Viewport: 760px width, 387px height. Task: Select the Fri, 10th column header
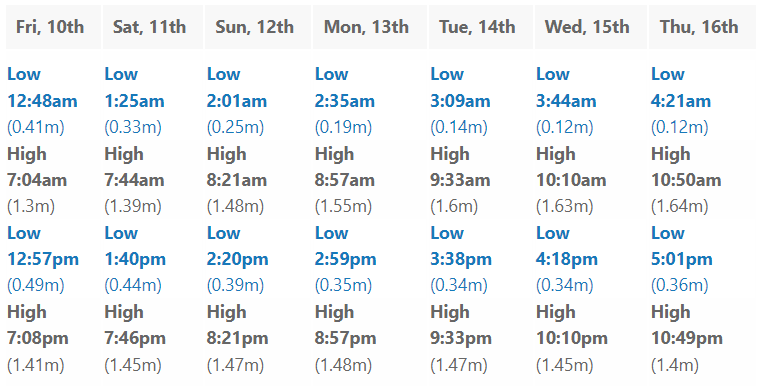[53, 27]
